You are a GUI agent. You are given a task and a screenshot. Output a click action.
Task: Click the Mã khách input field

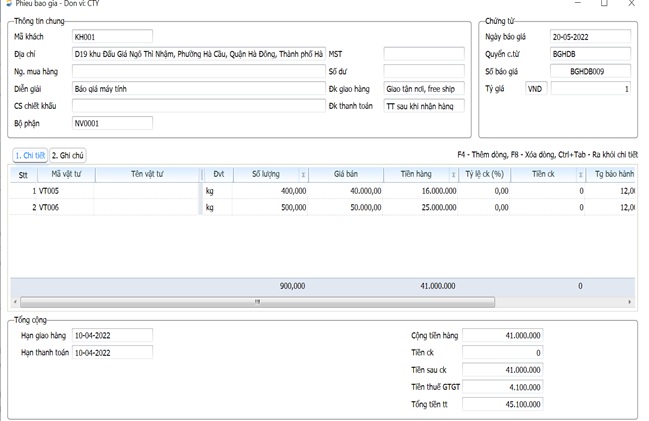(112, 37)
